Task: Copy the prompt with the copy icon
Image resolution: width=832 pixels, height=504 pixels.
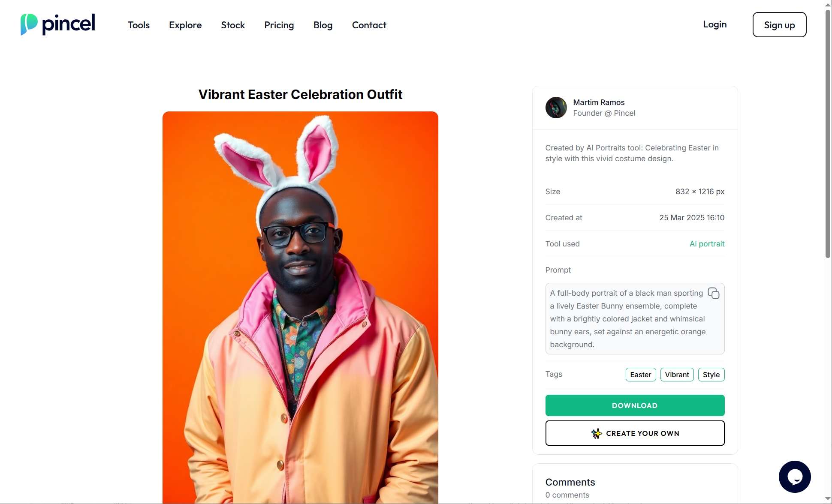Action: point(713,293)
